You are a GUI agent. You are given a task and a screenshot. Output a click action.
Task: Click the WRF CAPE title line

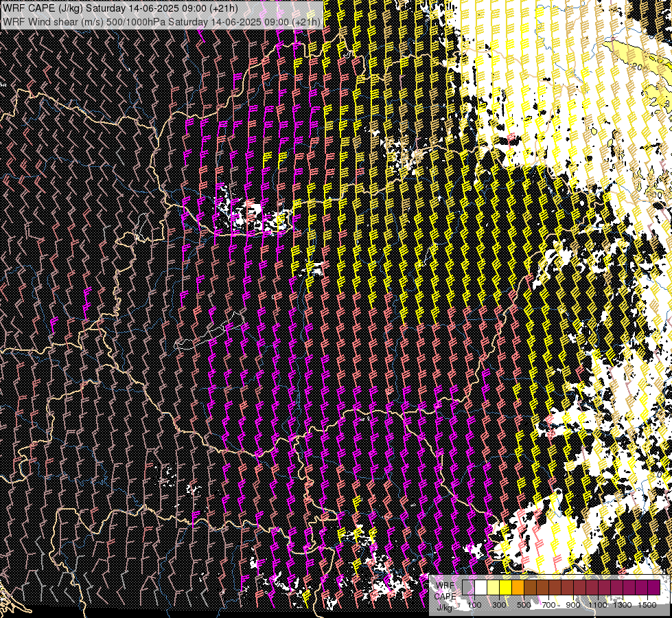pos(121,8)
